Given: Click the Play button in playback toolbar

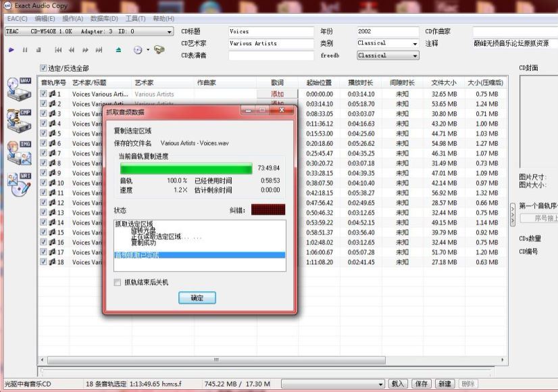Looking at the screenshot, I should coord(11,50).
